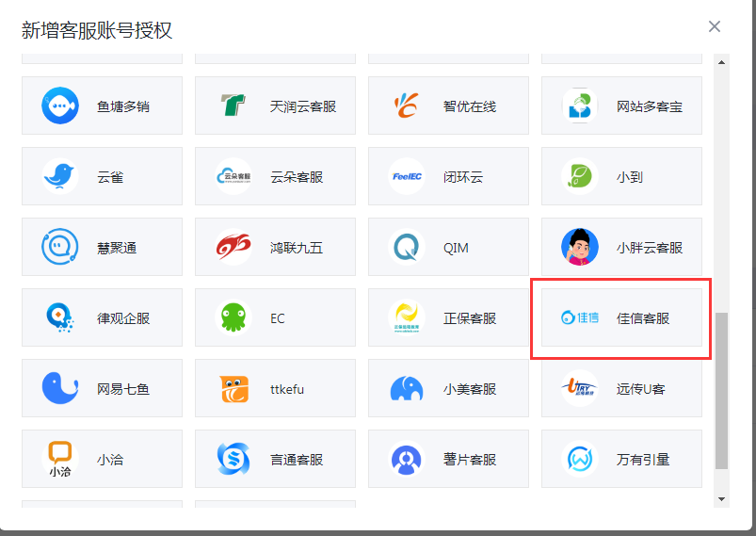
Task: Click the 正保客服 label text
Action: coord(470,318)
